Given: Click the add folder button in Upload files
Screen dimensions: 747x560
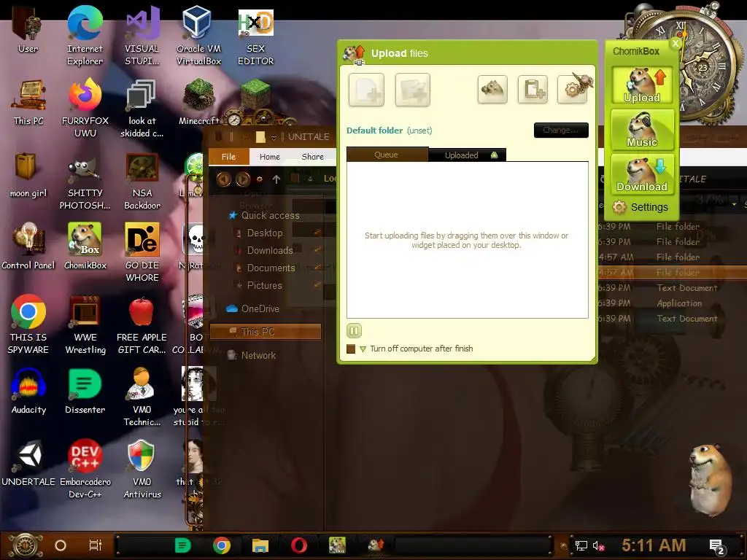Looking at the screenshot, I should point(413,90).
